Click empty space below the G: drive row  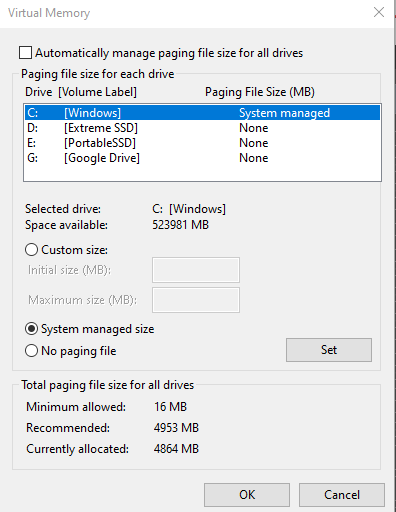(202, 173)
